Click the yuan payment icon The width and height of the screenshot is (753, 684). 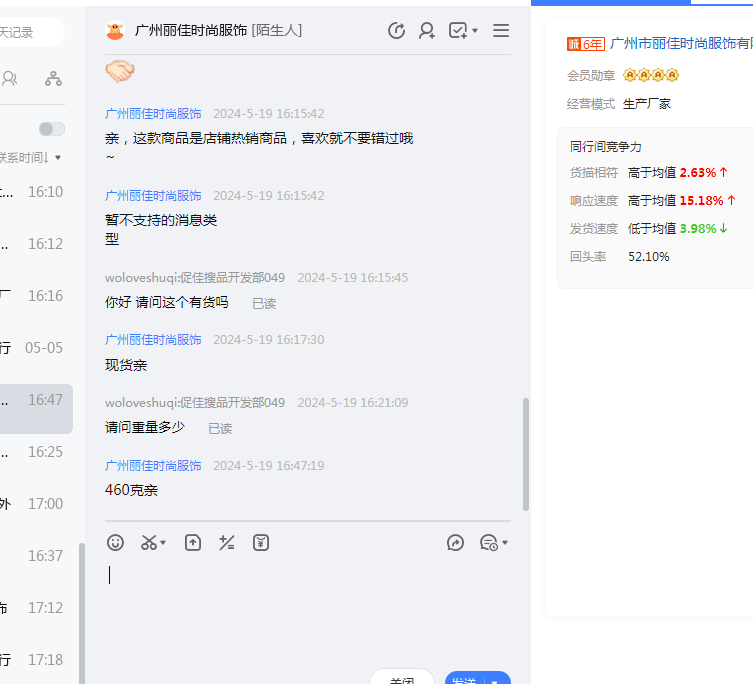tap(261, 543)
